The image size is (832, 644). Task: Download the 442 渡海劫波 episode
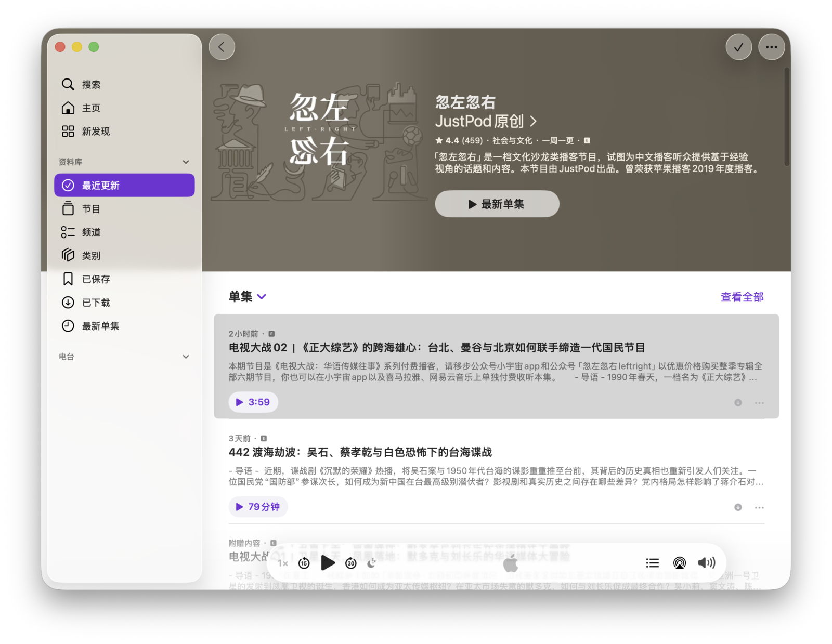738,507
